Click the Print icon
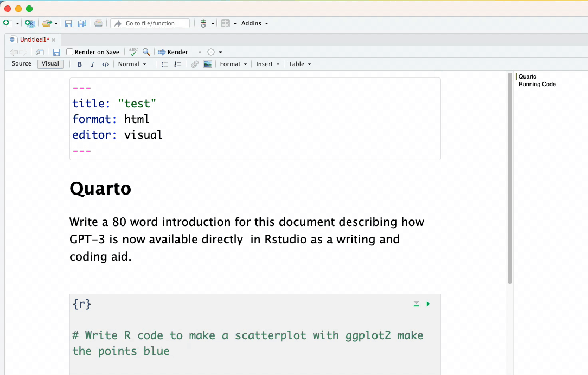This screenshot has width=588, height=375. [99, 23]
